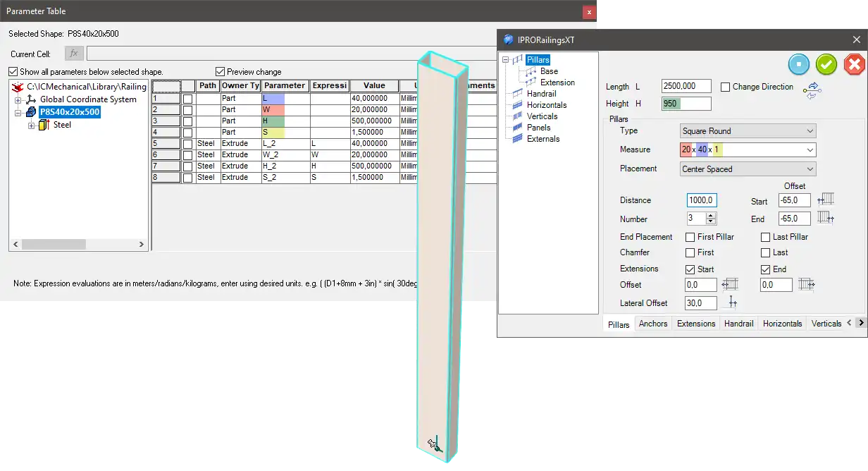Uncheck Extensions End checkbox
This screenshot has height=471, width=868.
(766, 269)
